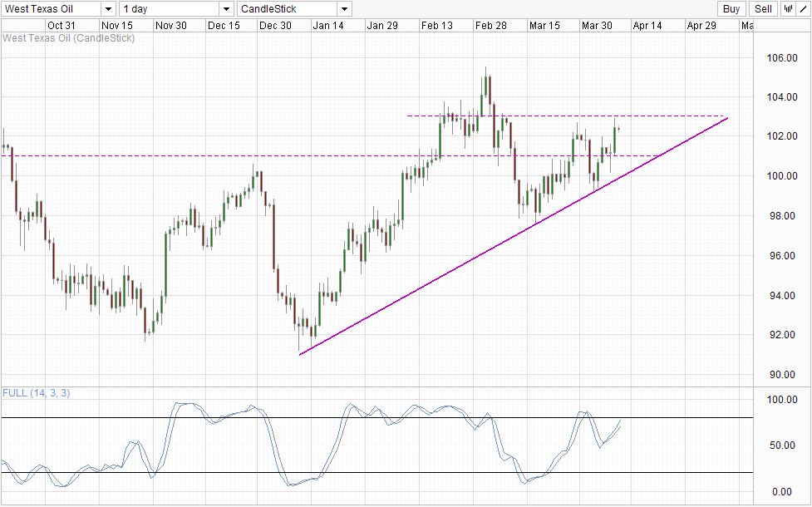Click the "Mar 30" date label
This screenshot has height=507, width=812.
tap(597, 26)
